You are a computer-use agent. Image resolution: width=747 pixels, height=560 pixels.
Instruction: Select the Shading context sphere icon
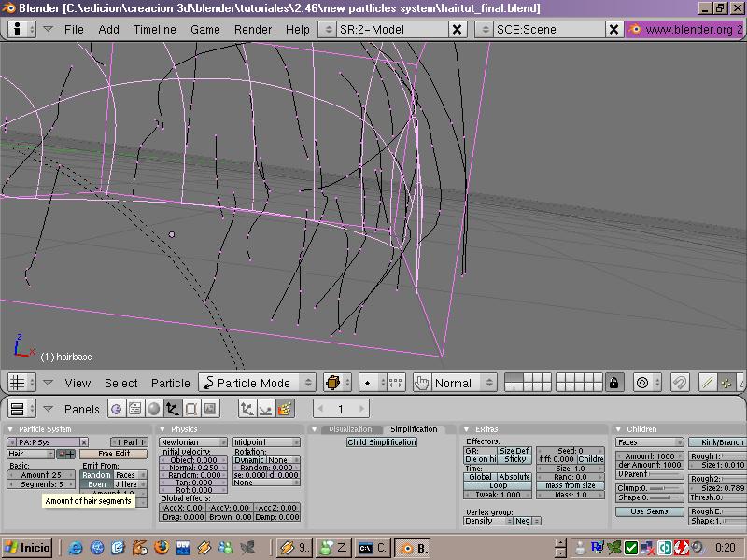pos(153,409)
